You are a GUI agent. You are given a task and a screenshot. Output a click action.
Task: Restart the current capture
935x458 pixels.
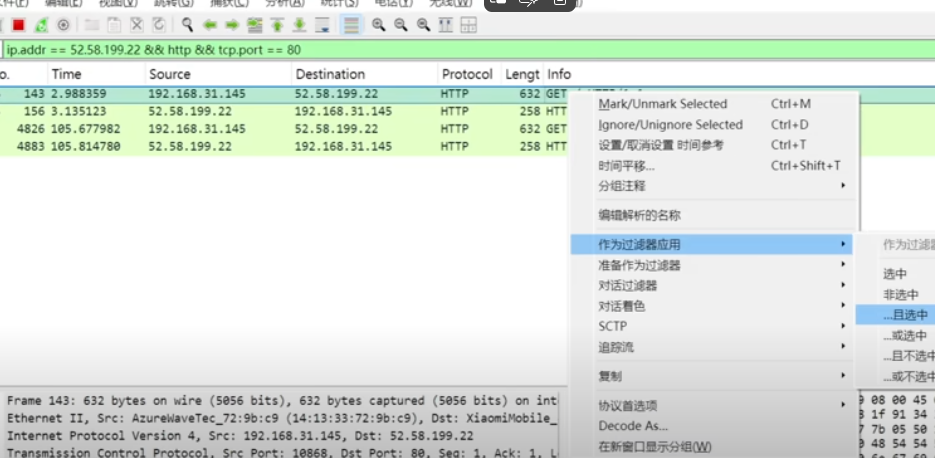[x=40, y=25]
